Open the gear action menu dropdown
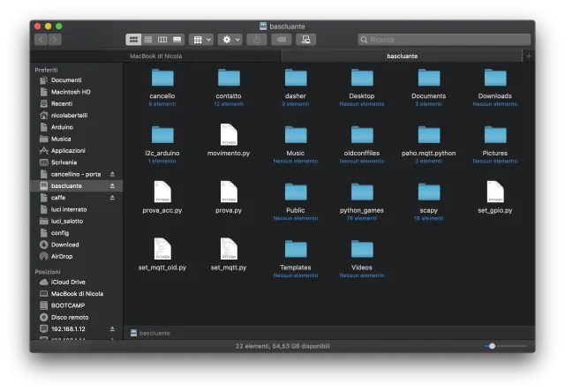The image size is (565, 392). point(230,40)
